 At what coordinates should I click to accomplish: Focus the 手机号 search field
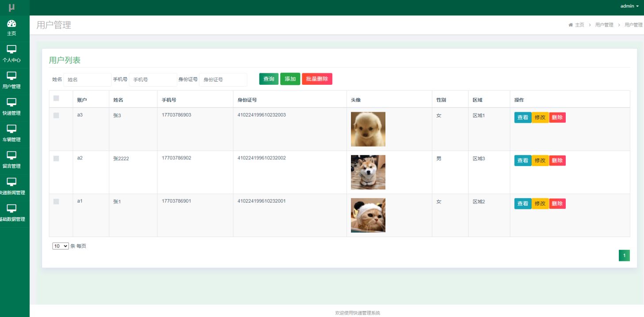[153, 79]
